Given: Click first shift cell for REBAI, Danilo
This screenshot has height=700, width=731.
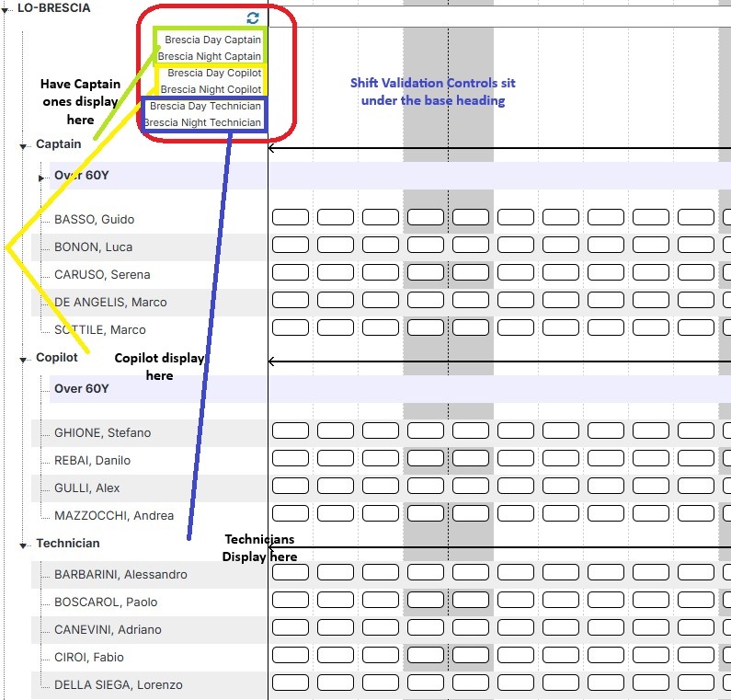Looking at the screenshot, I should (x=290, y=459).
